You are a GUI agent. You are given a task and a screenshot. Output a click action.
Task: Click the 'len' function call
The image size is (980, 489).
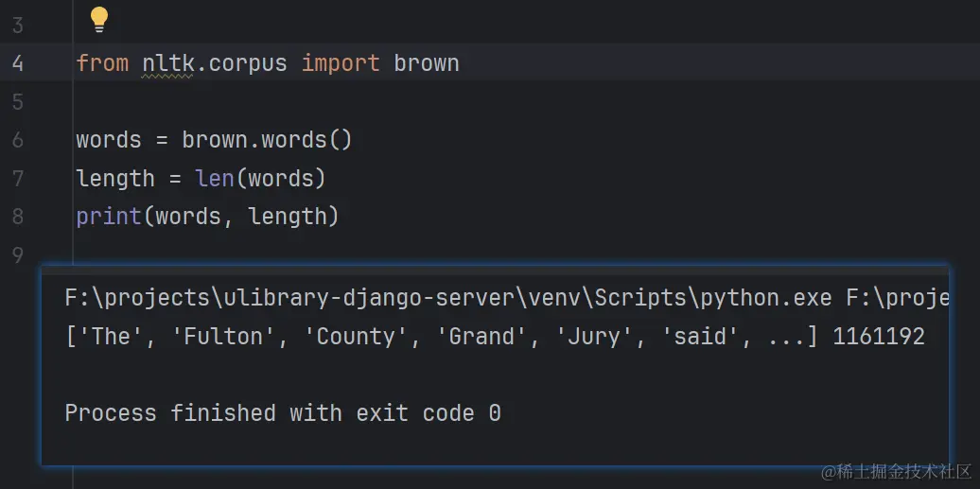pos(215,179)
